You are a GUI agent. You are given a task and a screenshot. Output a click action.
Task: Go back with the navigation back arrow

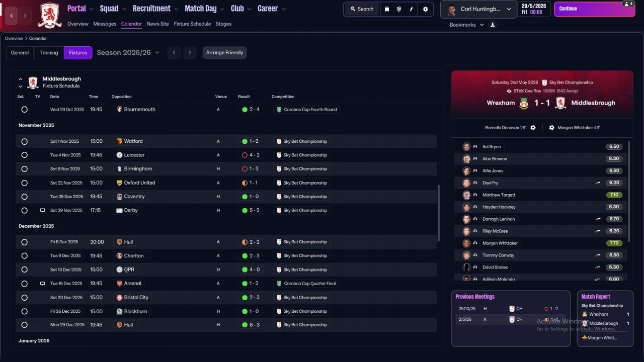click(x=12, y=16)
